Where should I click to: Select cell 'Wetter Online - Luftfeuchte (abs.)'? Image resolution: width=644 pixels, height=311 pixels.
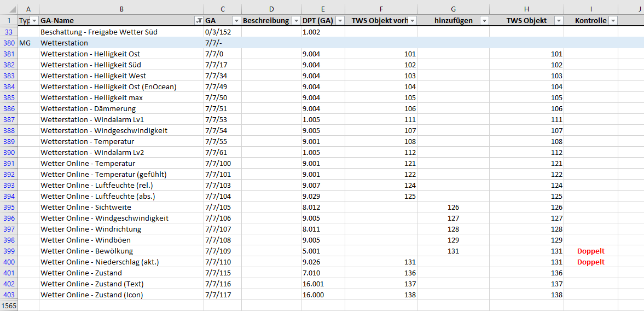(x=121, y=196)
